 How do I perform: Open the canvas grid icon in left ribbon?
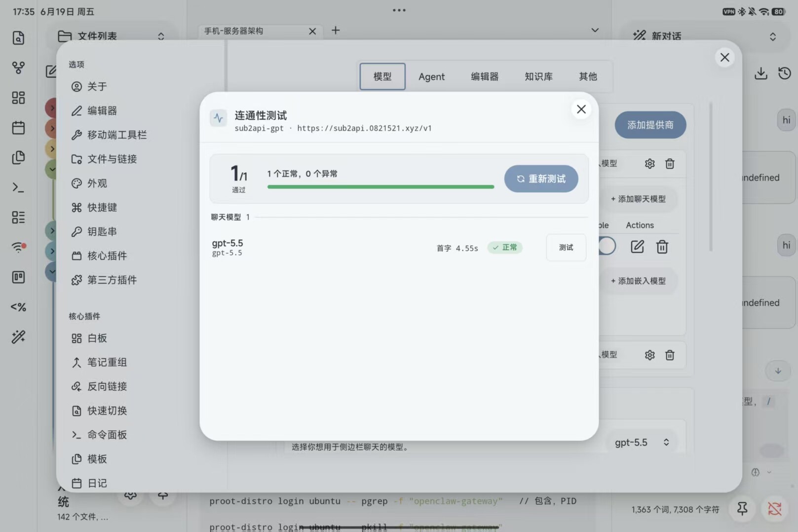(18, 98)
